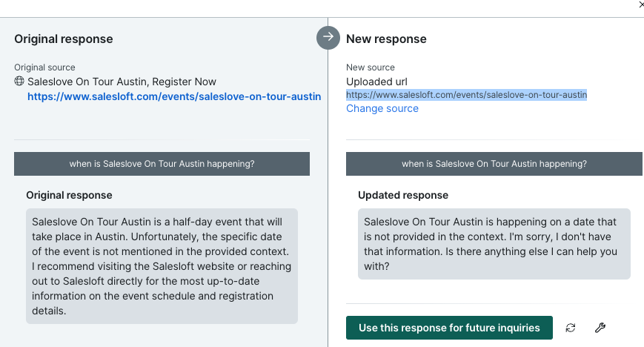Viewport: 644px width, 347px height.
Task: Click Use this response for future inquiries
Action: (449, 328)
